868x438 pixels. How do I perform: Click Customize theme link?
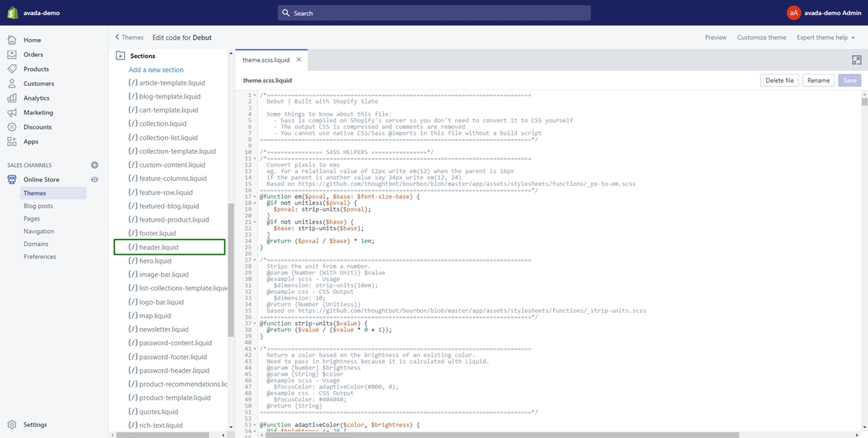point(762,37)
